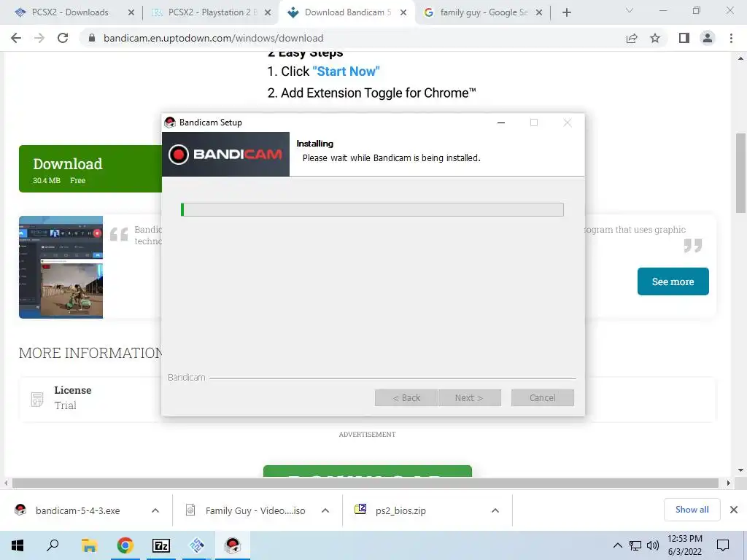Open the Chrome side panel icon
This screenshot has height=560, width=747.
(x=684, y=38)
